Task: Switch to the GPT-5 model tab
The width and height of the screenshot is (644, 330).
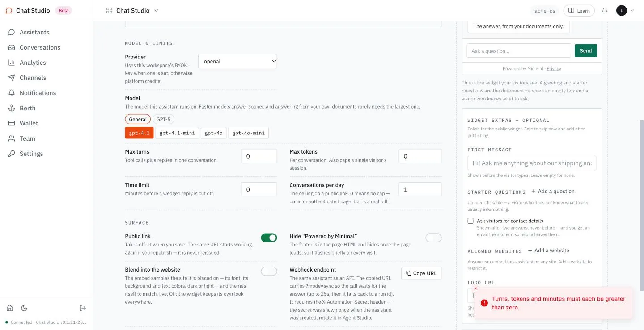Action: 163,119
